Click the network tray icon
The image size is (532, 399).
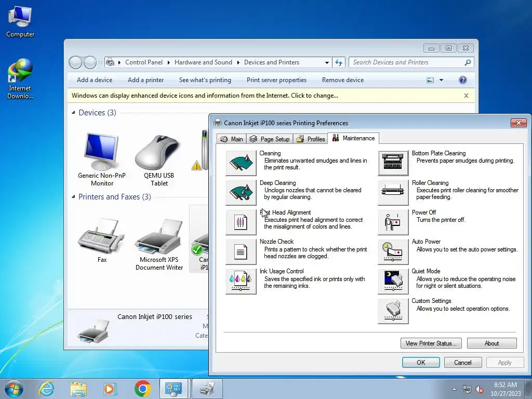tap(467, 390)
